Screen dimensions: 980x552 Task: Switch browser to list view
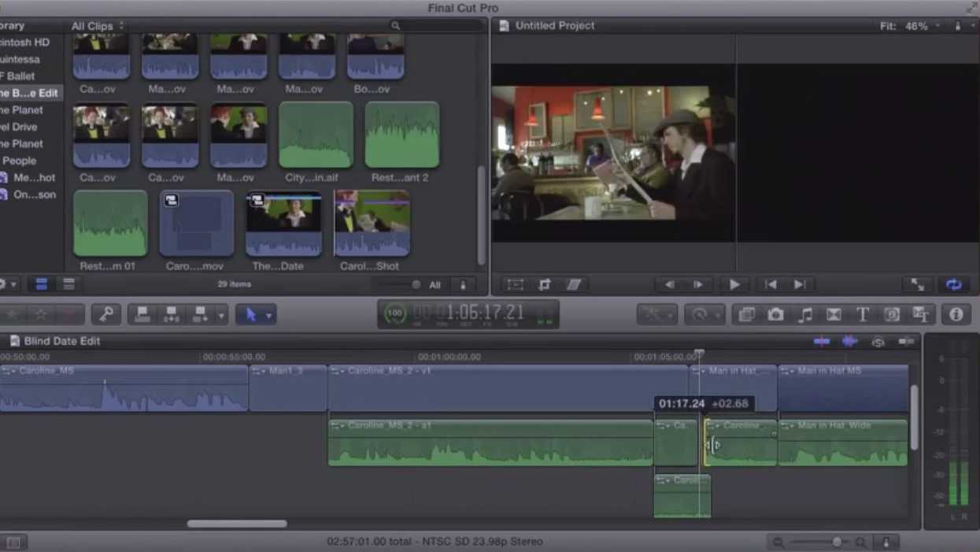click(x=69, y=284)
